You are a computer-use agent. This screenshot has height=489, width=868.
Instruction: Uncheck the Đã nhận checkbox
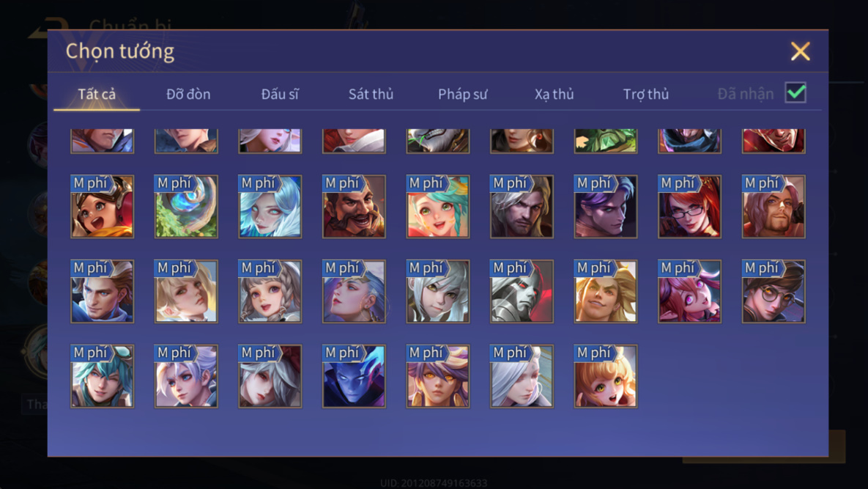pyautogui.click(x=795, y=92)
